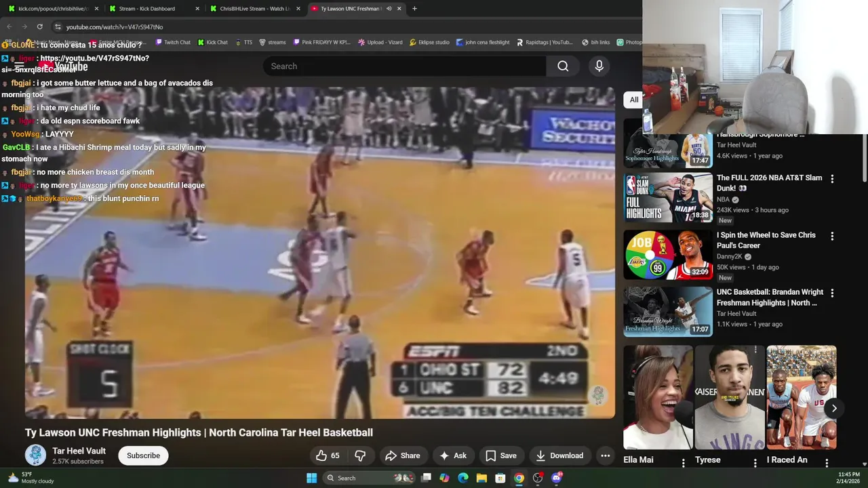Open the Kick Chat bookmark
The height and width of the screenshot is (488, 868).
coord(213,42)
